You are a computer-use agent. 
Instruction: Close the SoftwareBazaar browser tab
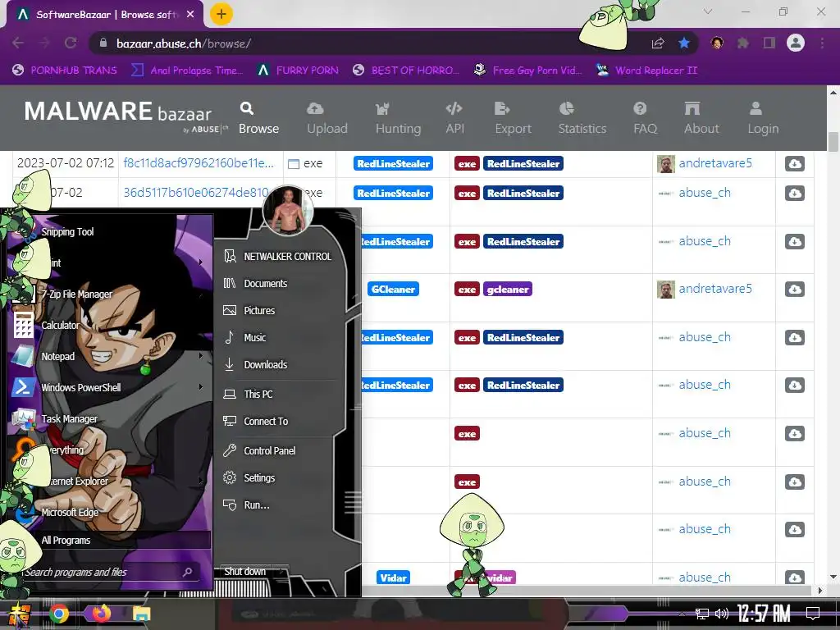coord(190,15)
